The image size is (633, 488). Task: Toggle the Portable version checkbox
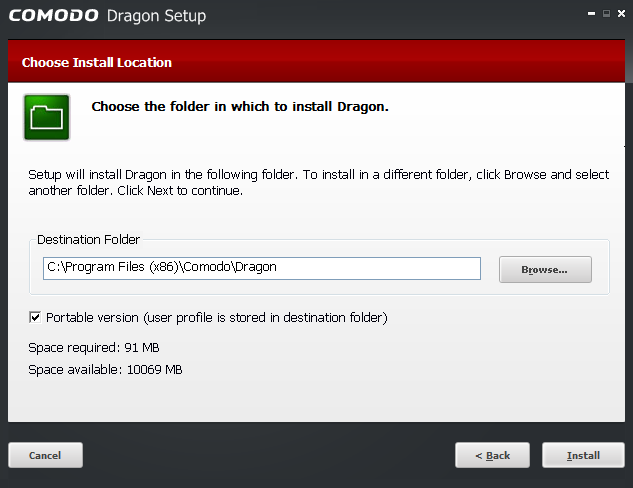[x=35, y=317]
